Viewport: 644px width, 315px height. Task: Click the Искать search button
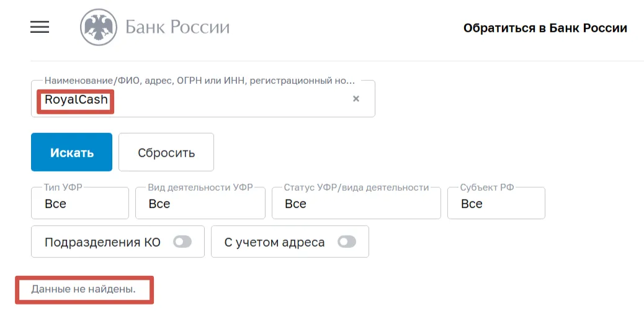pyautogui.click(x=71, y=152)
